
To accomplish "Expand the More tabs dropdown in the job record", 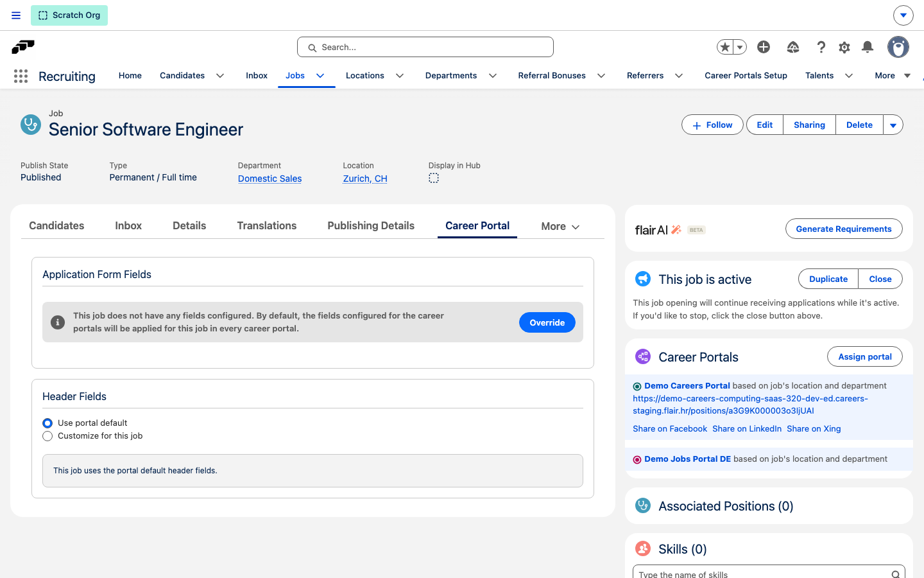I will tap(560, 226).
